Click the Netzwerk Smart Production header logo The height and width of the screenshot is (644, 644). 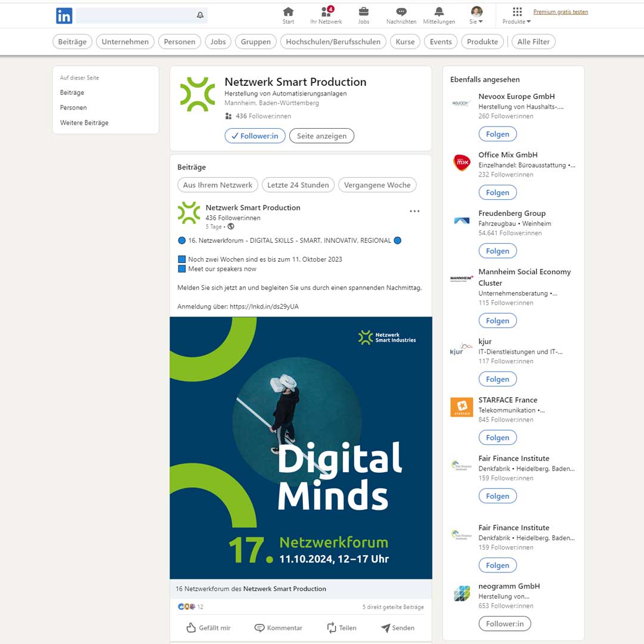point(197,94)
